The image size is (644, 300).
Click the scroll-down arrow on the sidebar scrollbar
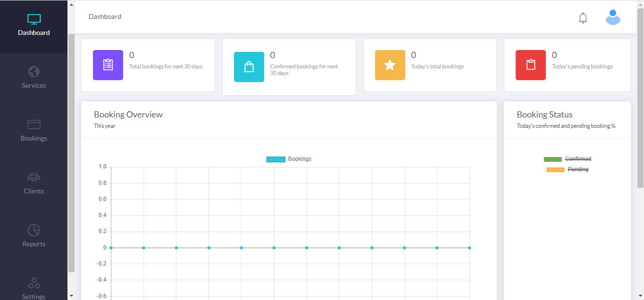71,296
